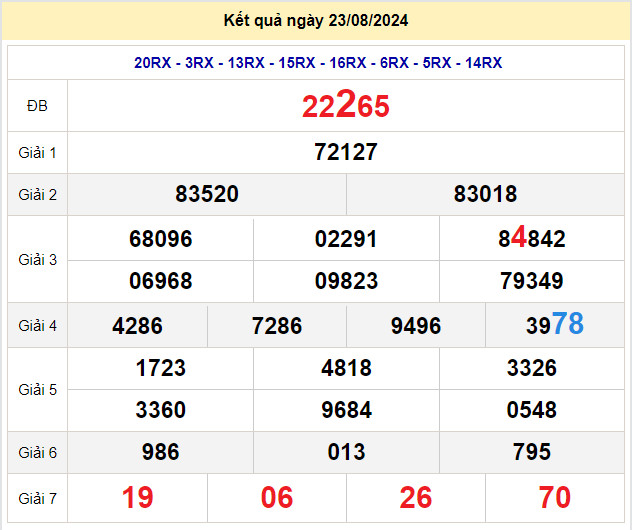
Task: Select the Giải 3 number 06968
Action: pyautogui.click(x=160, y=281)
